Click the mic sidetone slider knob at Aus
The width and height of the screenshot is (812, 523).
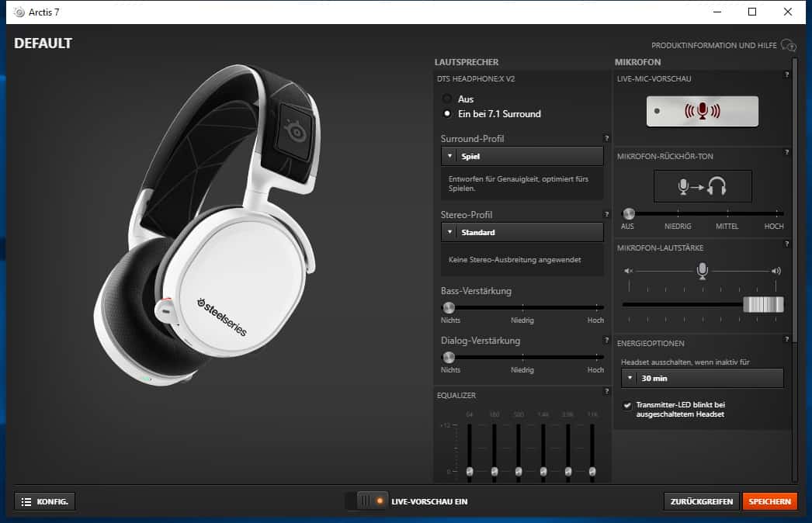click(x=629, y=213)
